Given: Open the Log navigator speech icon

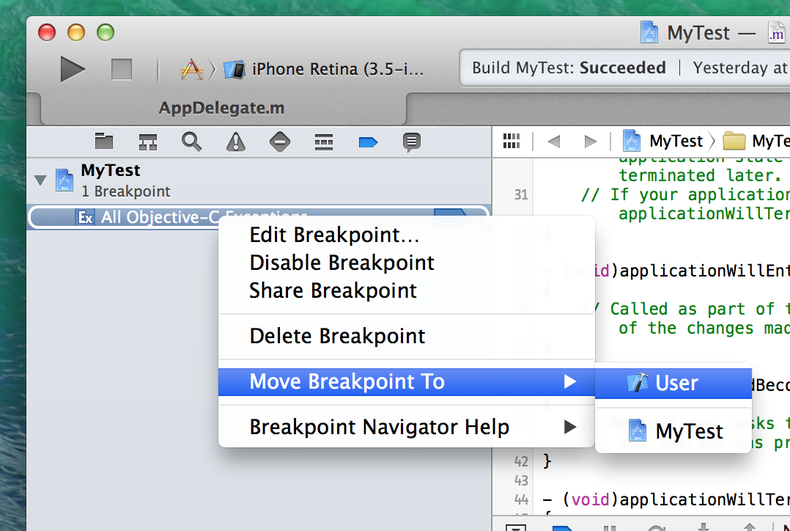Looking at the screenshot, I should pyautogui.click(x=412, y=142).
